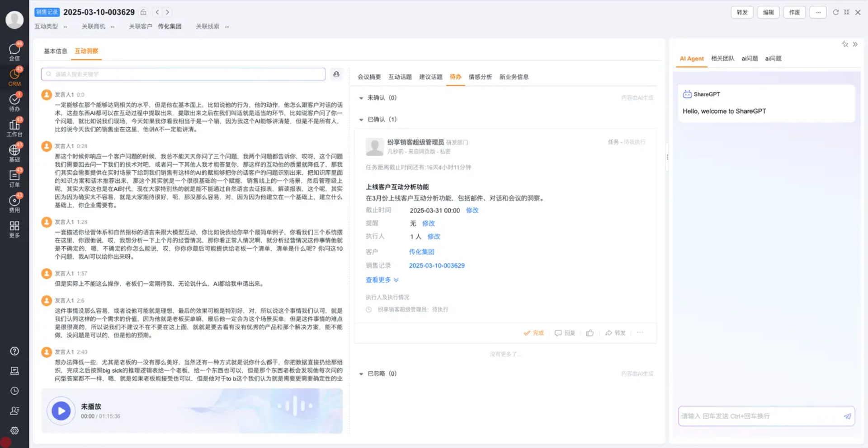The height and width of the screenshot is (448, 868).
Task: Focus the AI chat message input
Action: tap(766, 416)
